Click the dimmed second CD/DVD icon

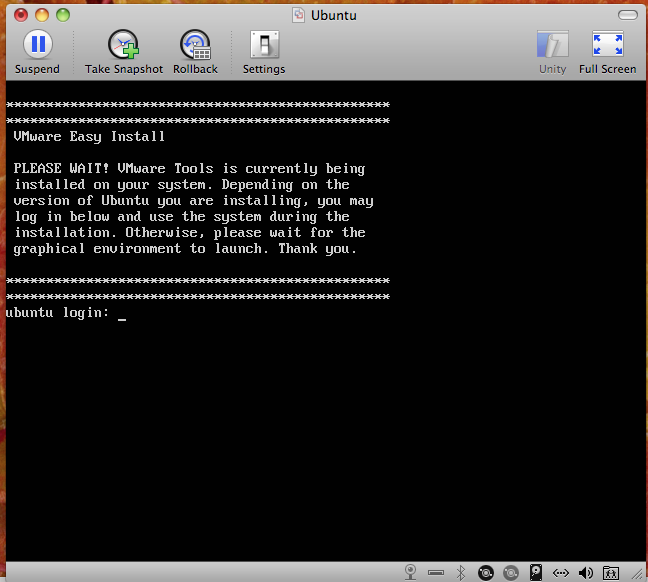click(511, 572)
